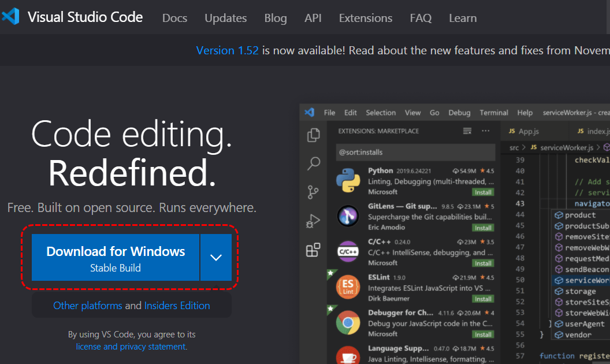The height and width of the screenshot is (364, 610).
Task: Select the Source Control branch icon
Action: pyautogui.click(x=313, y=192)
